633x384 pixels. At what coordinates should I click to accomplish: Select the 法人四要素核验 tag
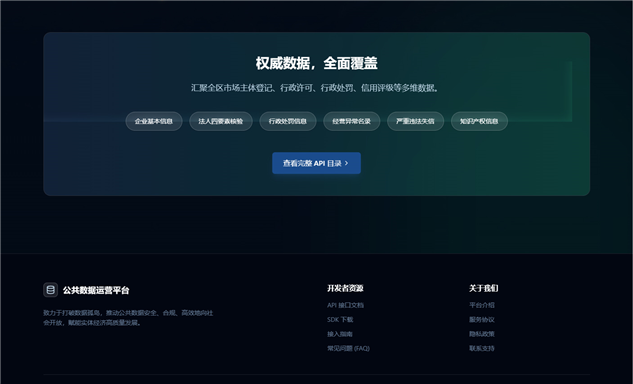[x=221, y=121]
